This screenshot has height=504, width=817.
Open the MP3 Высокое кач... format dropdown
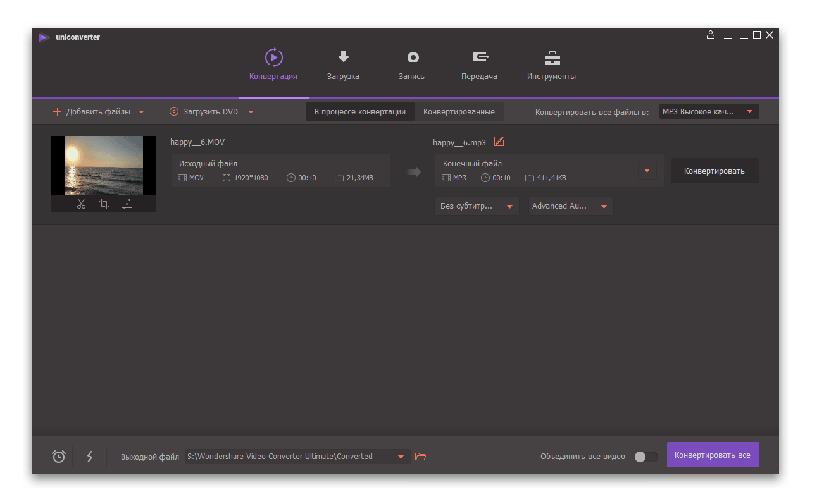[x=709, y=112]
